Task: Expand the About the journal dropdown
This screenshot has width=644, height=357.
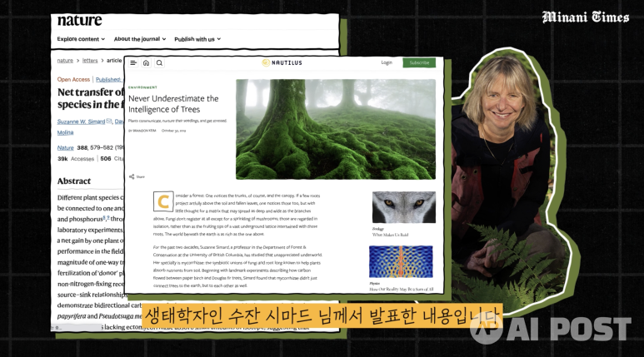Action: 140,39
